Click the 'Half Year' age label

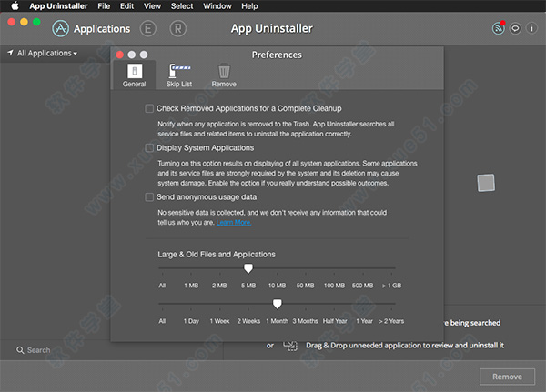[335, 321]
